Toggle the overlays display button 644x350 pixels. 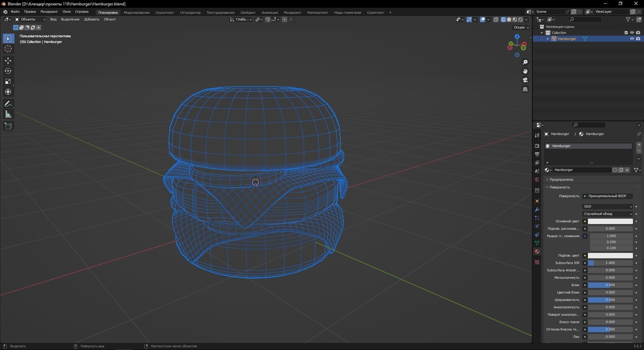pyautogui.click(x=483, y=19)
